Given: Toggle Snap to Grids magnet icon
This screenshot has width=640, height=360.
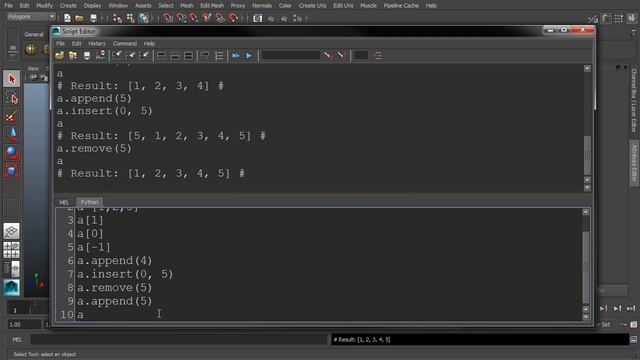Looking at the screenshot, I should pos(167,18).
